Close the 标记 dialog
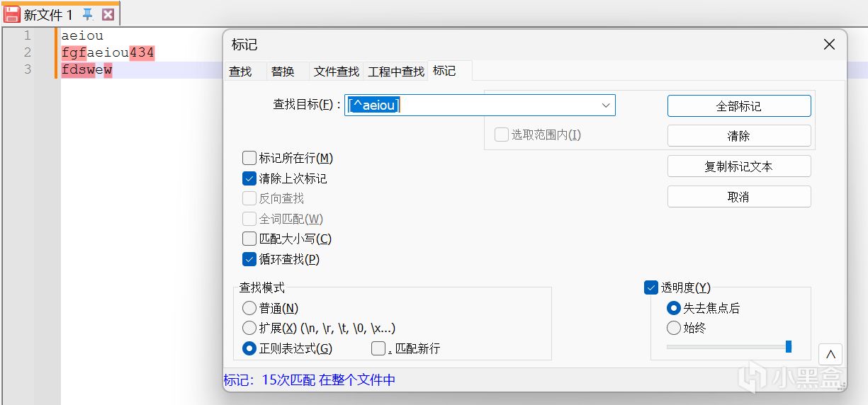 (x=829, y=45)
